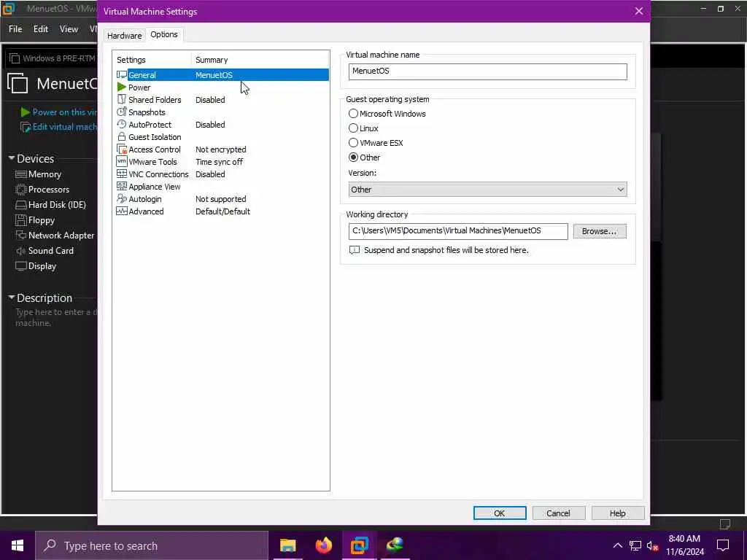Click the Advanced settings icon
Screen dimensions: 747x560
[122, 211]
